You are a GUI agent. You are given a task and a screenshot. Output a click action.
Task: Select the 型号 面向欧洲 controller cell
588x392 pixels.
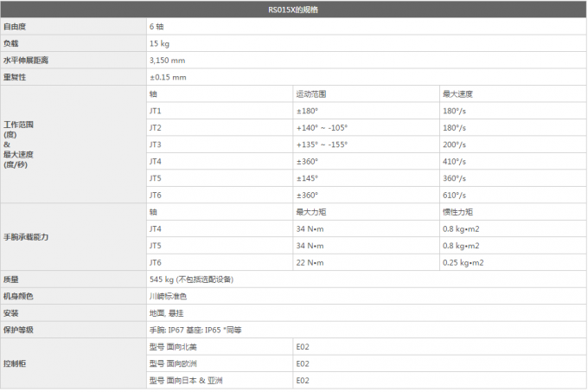[x=174, y=363]
